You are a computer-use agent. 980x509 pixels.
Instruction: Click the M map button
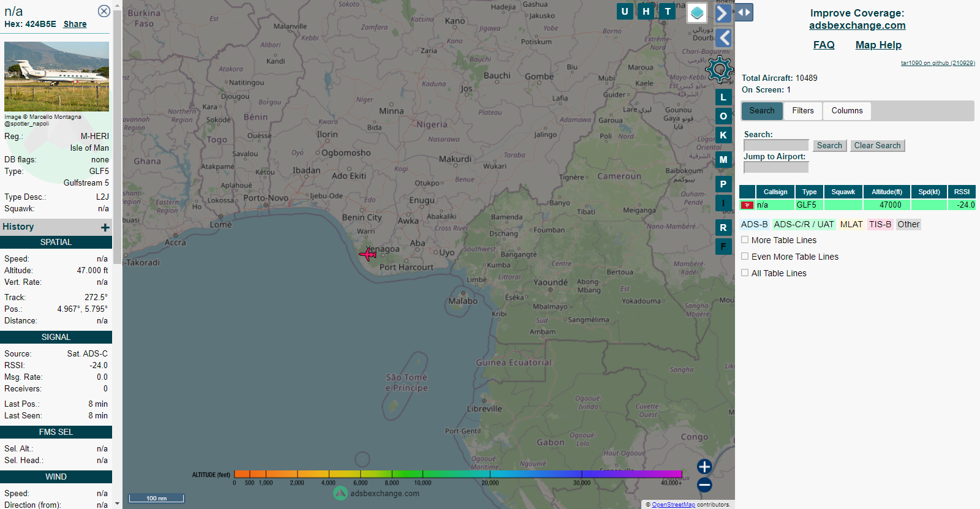[x=723, y=159]
